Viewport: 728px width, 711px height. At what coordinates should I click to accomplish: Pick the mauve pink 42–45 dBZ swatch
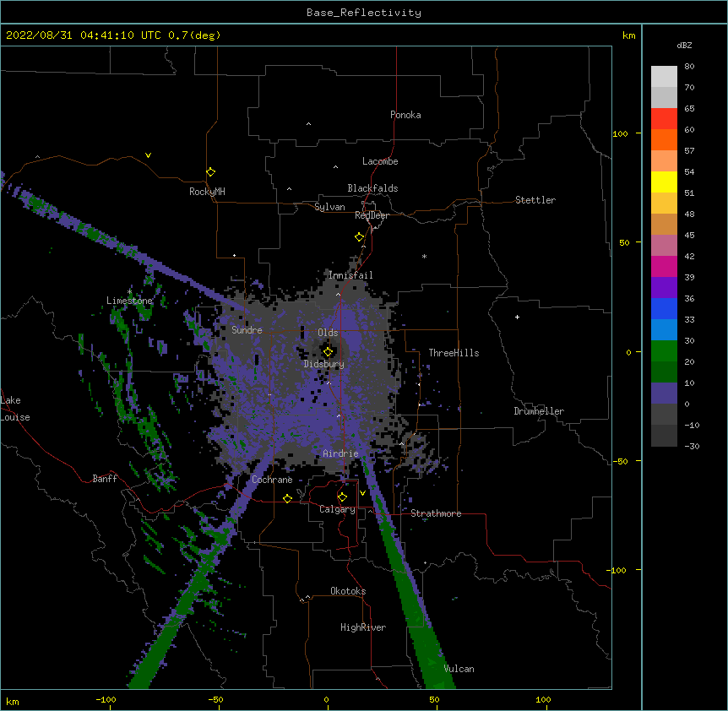click(664, 246)
